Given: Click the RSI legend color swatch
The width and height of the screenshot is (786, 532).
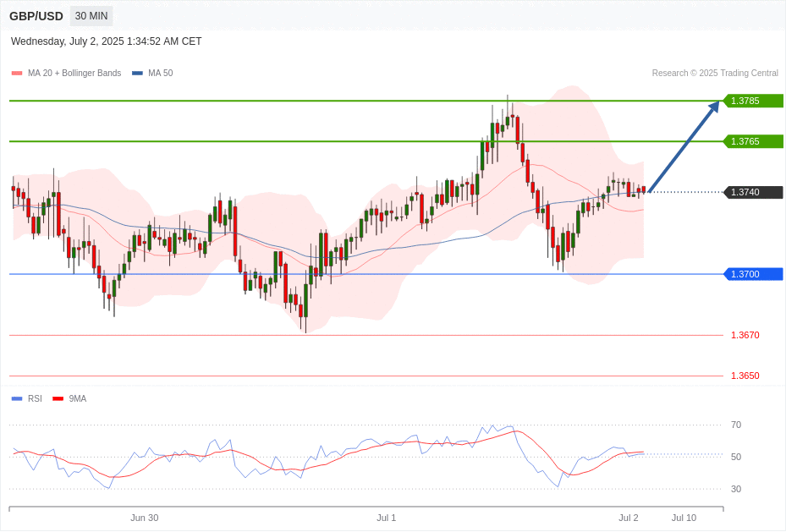Looking at the screenshot, I should pyautogui.click(x=17, y=398).
